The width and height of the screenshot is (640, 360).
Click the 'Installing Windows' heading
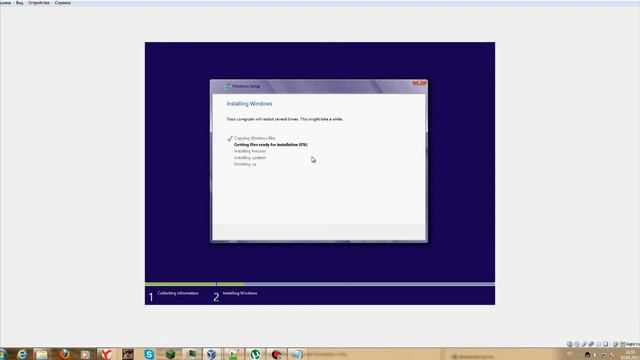(249, 104)
